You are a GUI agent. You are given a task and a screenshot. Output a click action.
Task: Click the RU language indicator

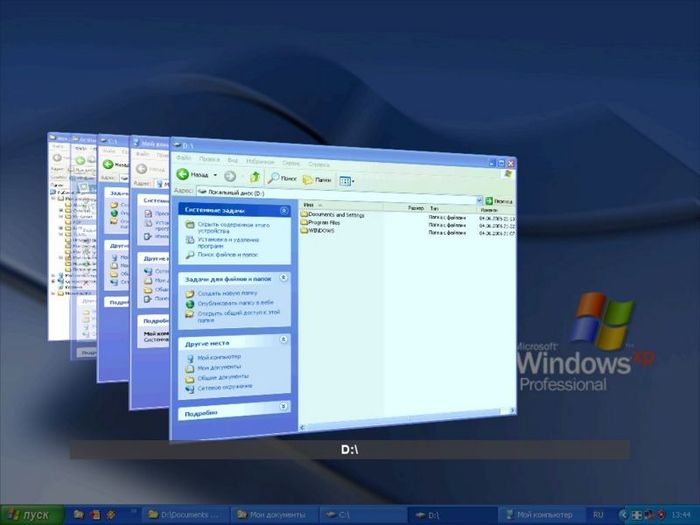[x=598, y=515]
